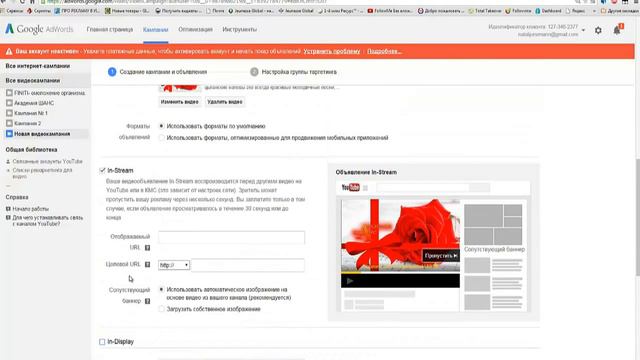This screenshot has height=360, width=640.
Task: Open the 'Начало работы' help link
Action: pos(31,209)
